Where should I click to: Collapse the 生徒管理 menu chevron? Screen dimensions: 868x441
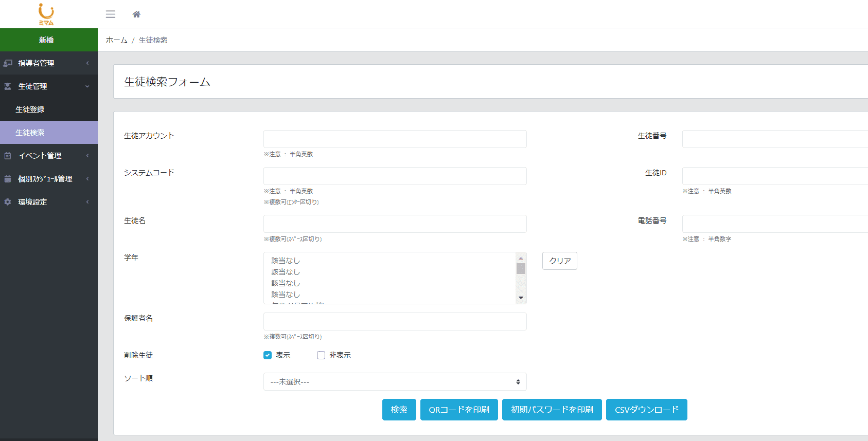point(87,86)
